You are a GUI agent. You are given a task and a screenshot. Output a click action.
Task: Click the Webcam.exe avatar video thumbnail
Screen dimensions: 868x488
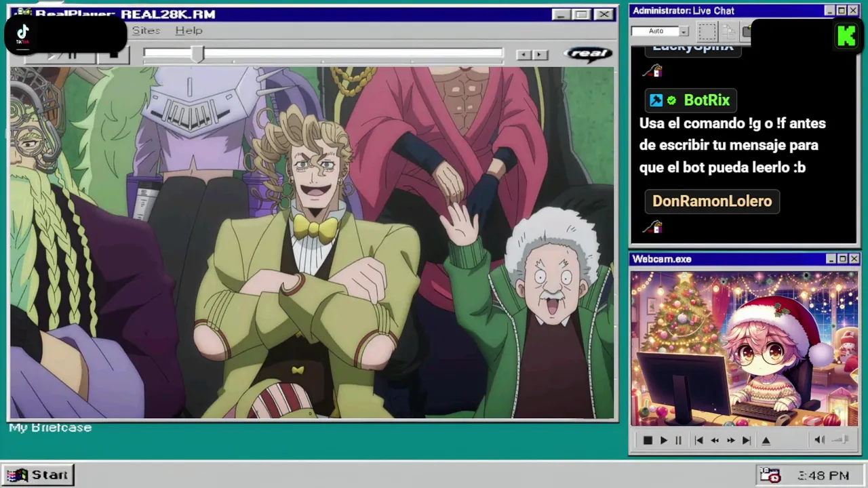(744, 349)
